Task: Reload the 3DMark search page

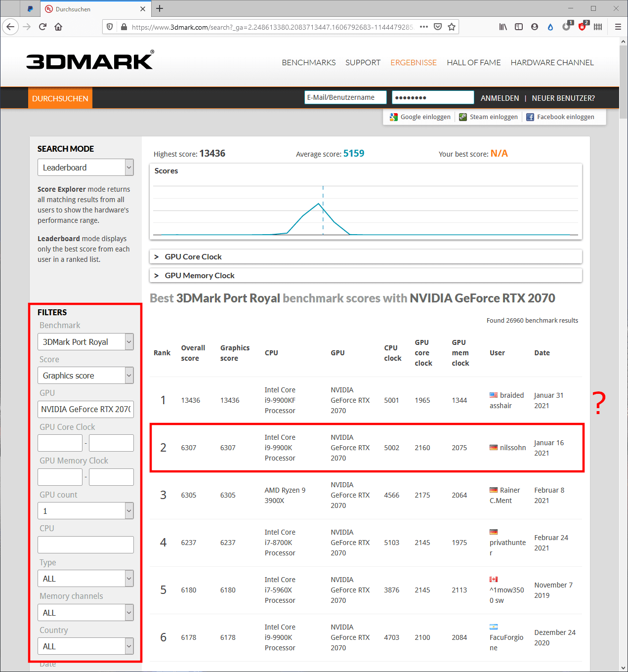Action: coord(42,27)
